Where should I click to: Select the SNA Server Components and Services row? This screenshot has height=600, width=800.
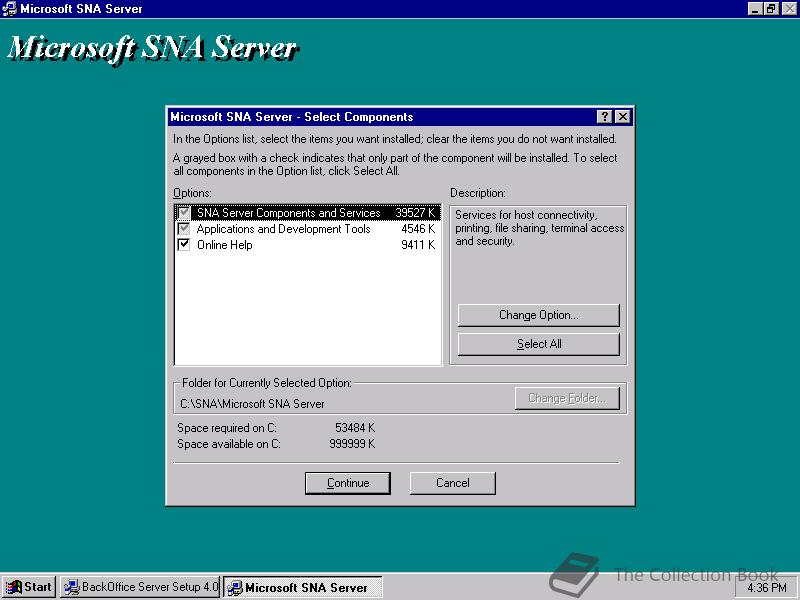tap(307, 213)
